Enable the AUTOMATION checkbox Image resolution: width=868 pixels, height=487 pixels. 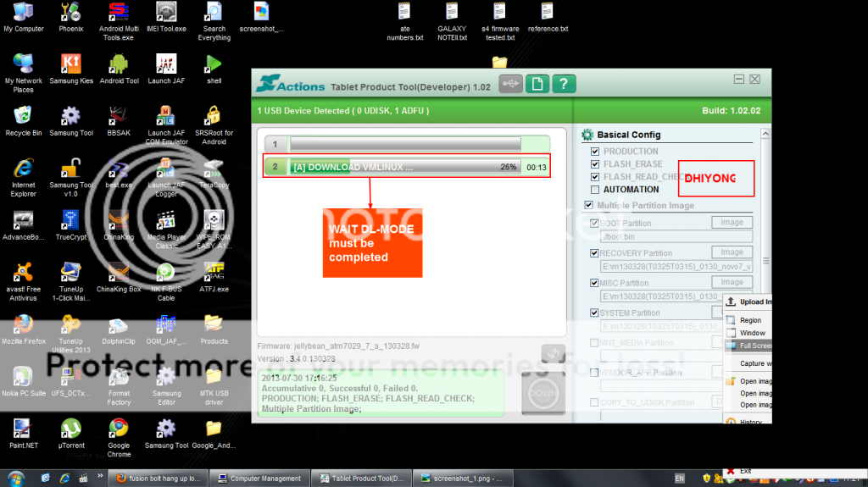click(x=595, y=189)
